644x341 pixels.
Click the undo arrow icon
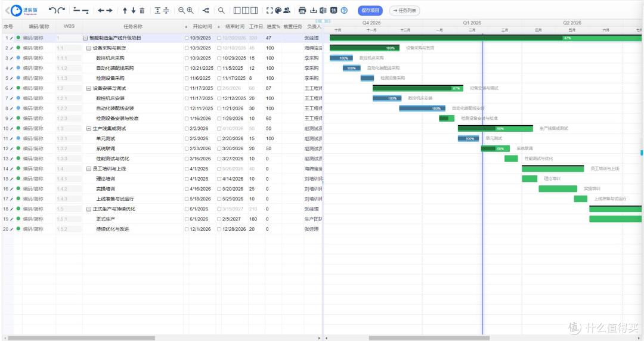(x=52, y=10)
